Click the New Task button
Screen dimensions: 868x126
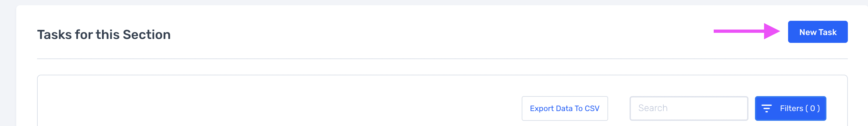[x=817, y=32]
